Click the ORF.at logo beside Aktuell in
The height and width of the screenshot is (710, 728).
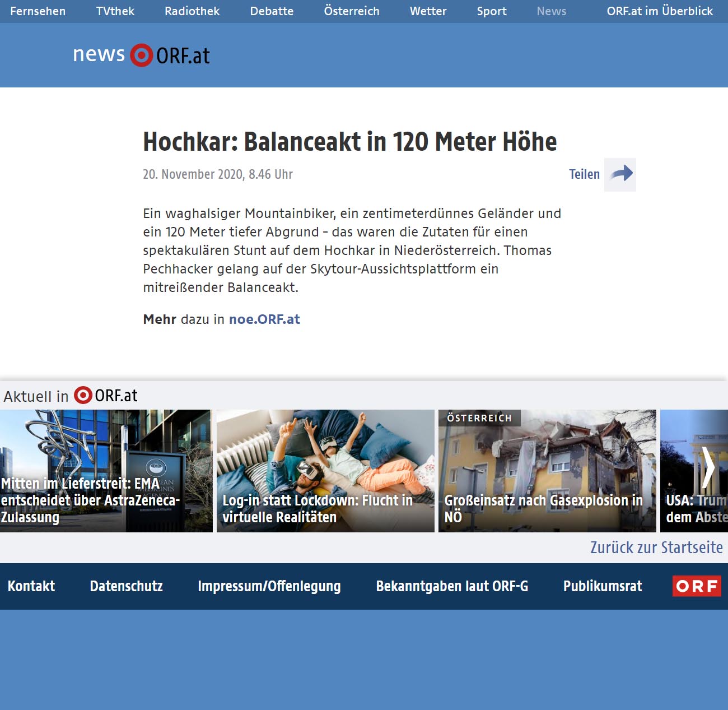(106, 396)
